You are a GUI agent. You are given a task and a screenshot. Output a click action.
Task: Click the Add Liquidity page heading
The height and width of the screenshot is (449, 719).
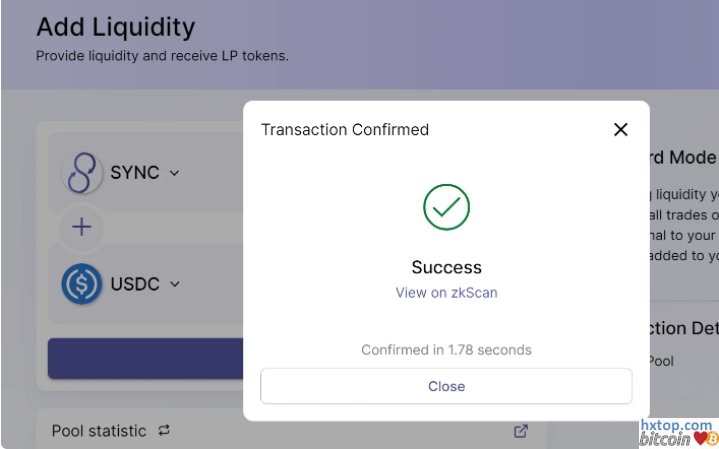coord(115,27)
